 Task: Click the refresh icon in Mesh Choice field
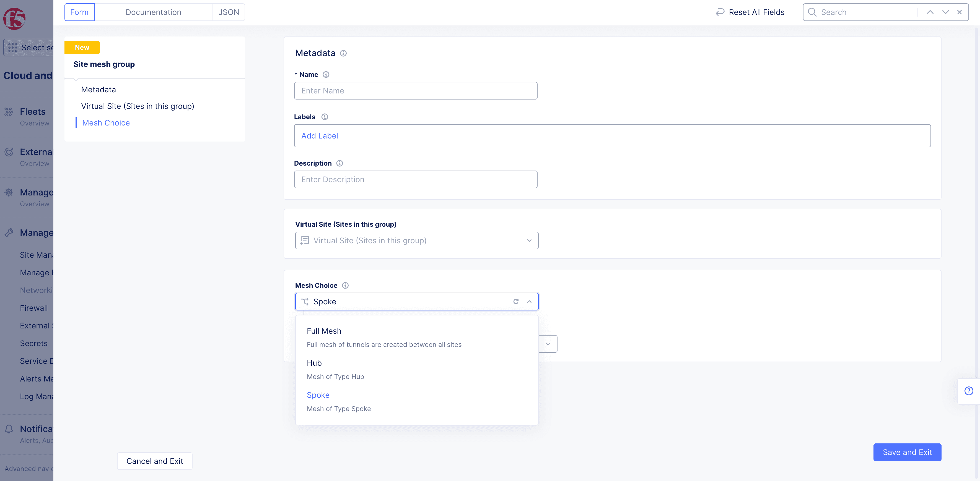516,302
